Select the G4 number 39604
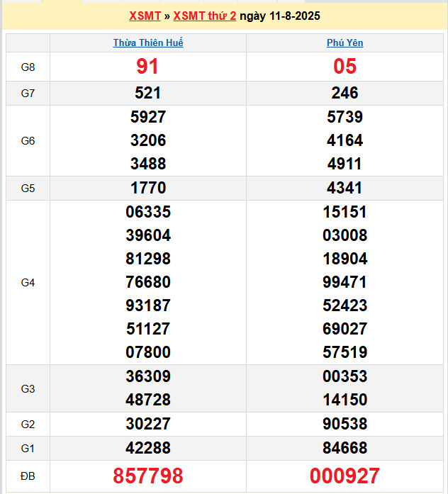 (148, 235)
